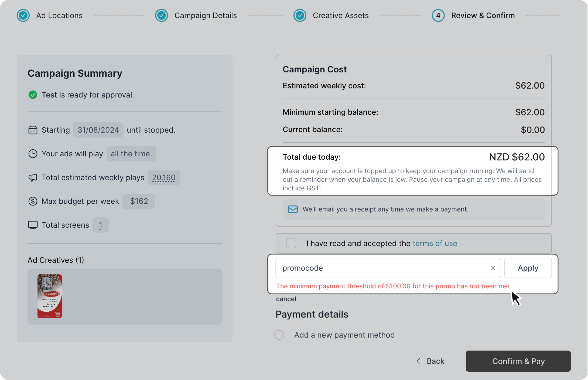Viewport: 588px width, 380px height.
Task: Open the coffee ad creative thumbnail
Action: tap(50, 296)
